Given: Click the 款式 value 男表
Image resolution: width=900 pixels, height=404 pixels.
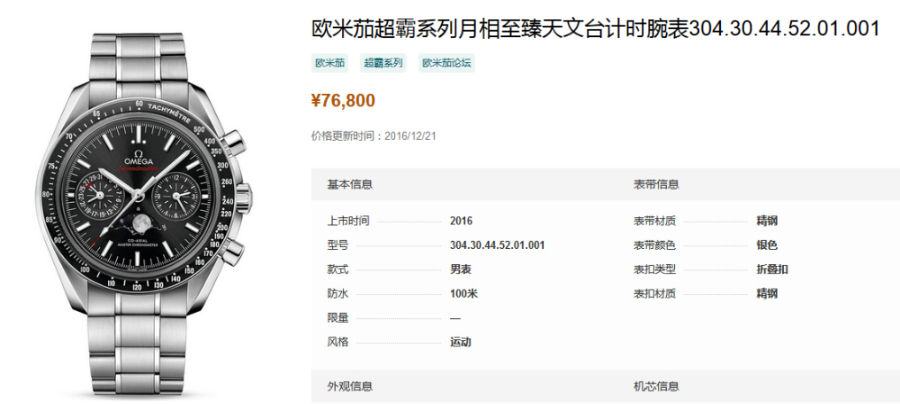Looking at the screenshot, I should 461,269.
